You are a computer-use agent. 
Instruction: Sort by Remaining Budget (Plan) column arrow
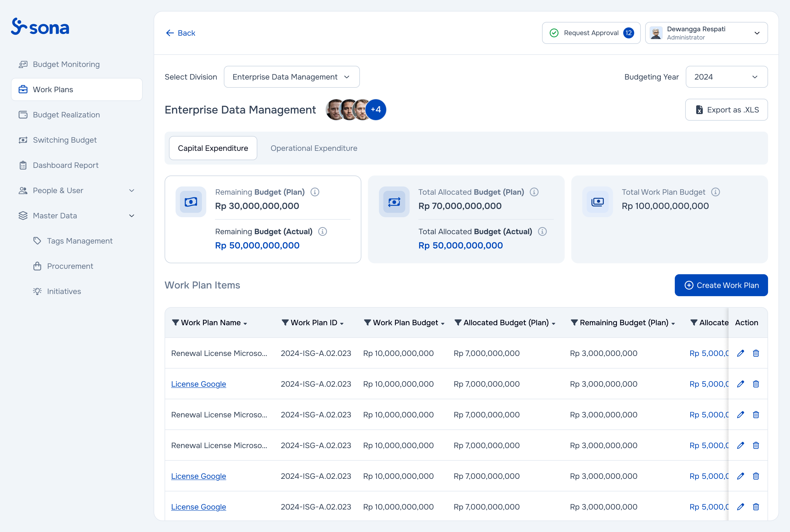click(x=673, y=324)
